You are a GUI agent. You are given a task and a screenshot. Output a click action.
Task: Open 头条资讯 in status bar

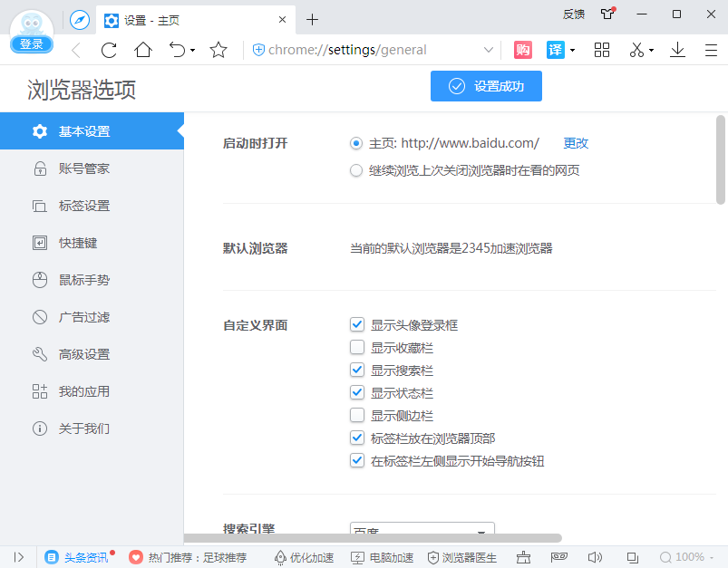pos(80,557)
